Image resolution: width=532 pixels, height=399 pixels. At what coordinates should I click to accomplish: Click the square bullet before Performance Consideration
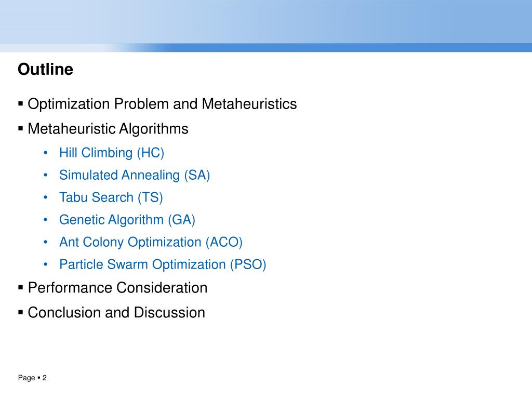click(x=21, y=287)
